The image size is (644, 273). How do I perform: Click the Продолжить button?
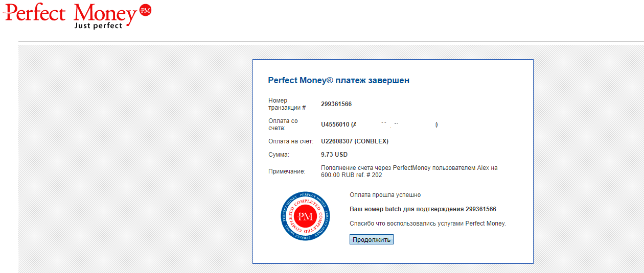click(372, 239)
